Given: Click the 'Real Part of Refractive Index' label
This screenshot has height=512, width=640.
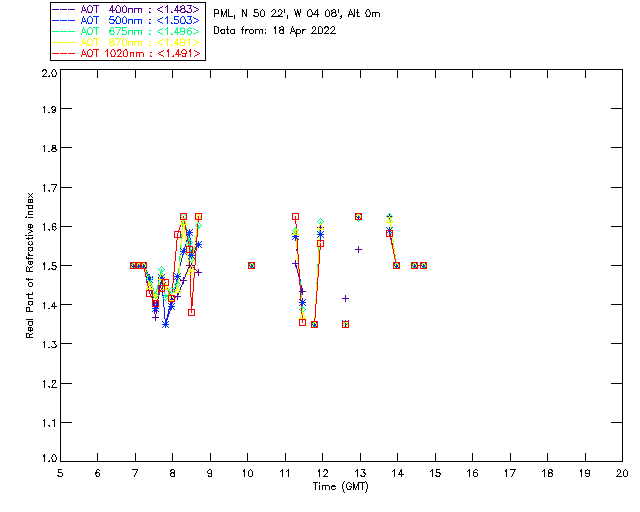Looking at the screenshot, I should point(29,265).
